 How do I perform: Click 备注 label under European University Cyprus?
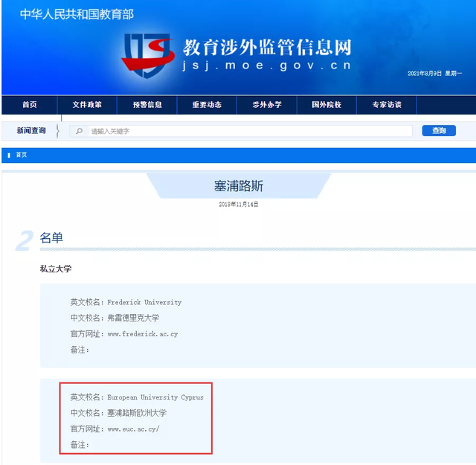click(80, 445)
